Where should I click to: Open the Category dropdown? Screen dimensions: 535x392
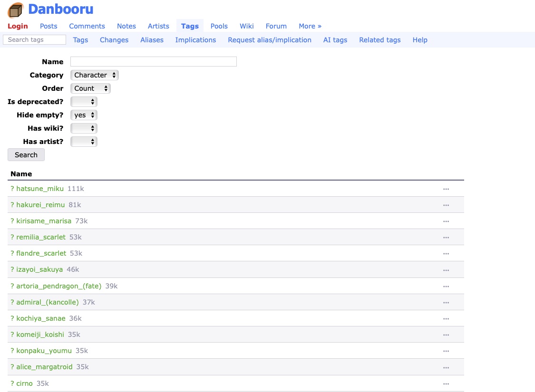pyautogui.click(x=95, y=75)
